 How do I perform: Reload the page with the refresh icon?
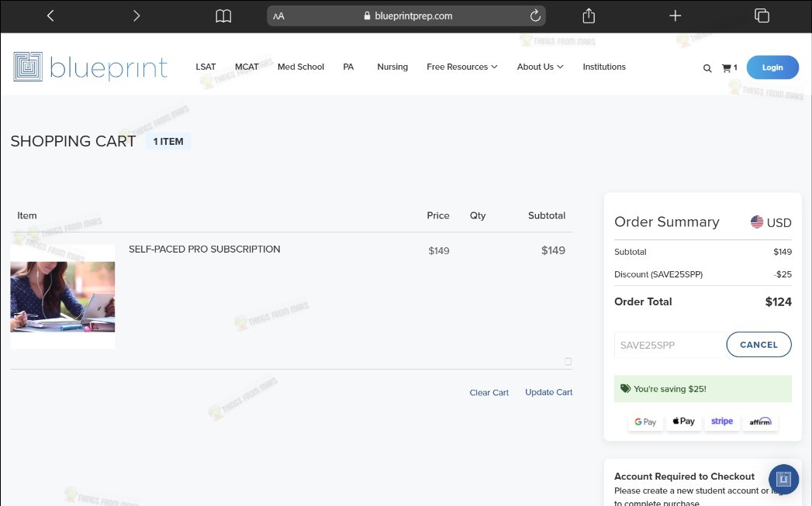[535, 15]
